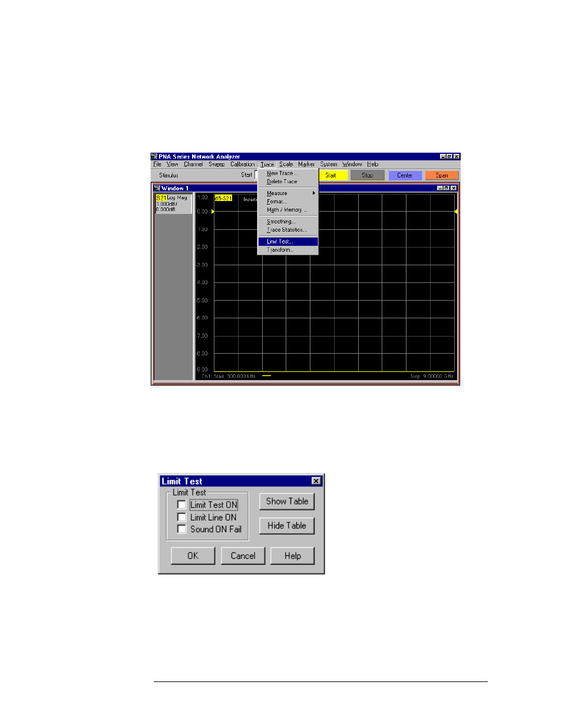Click right reference level marker triangle
The image size is (562, 728).
pos(455,211)
